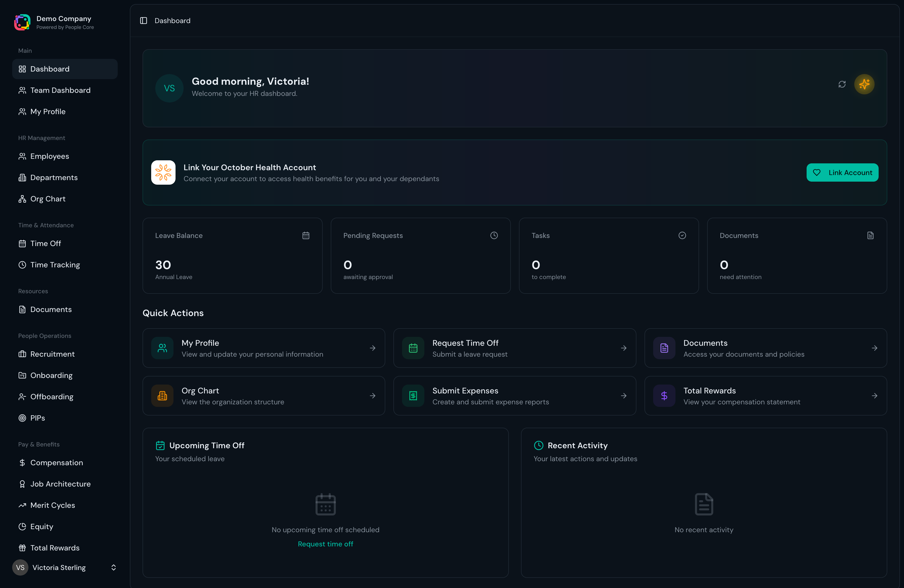Click the October Health logo icon
This screenshot has width=904, height=588.
163,172
